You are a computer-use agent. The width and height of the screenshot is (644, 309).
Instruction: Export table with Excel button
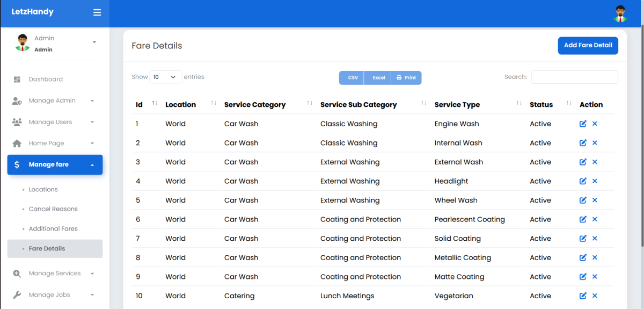378,77
